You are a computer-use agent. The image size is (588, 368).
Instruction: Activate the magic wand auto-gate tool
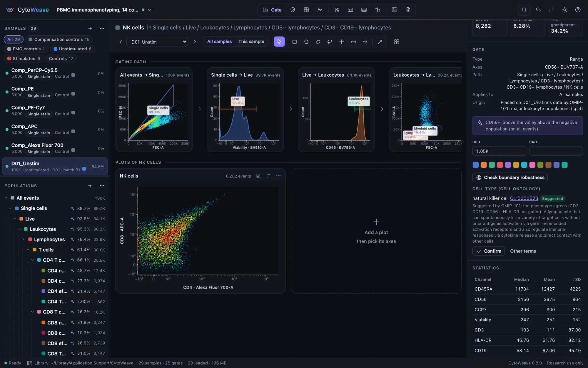point(380,42)
